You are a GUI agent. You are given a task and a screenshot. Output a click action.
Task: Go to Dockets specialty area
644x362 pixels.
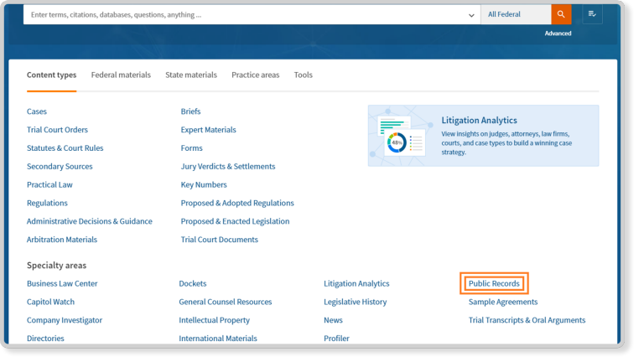(192, 284)
